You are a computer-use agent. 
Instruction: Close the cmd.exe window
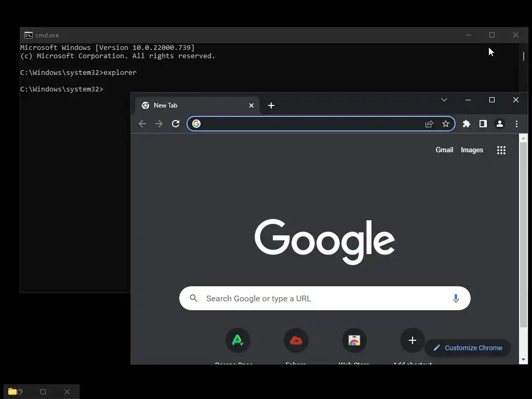pos(516,35)
